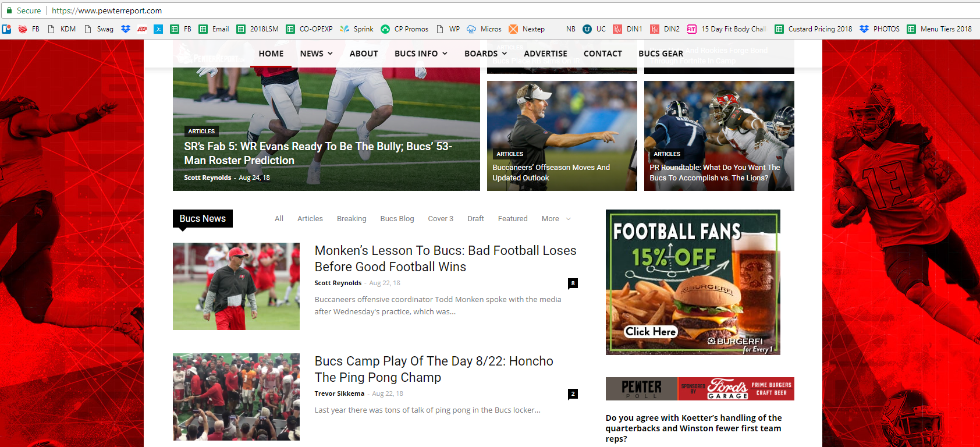Open the ABOUT menu item
This screenshot has width=980, height=447.
tap(364, 54)
